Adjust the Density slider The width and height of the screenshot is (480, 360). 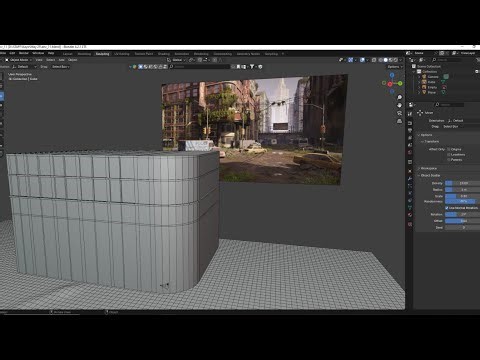(x=463, y=183)
